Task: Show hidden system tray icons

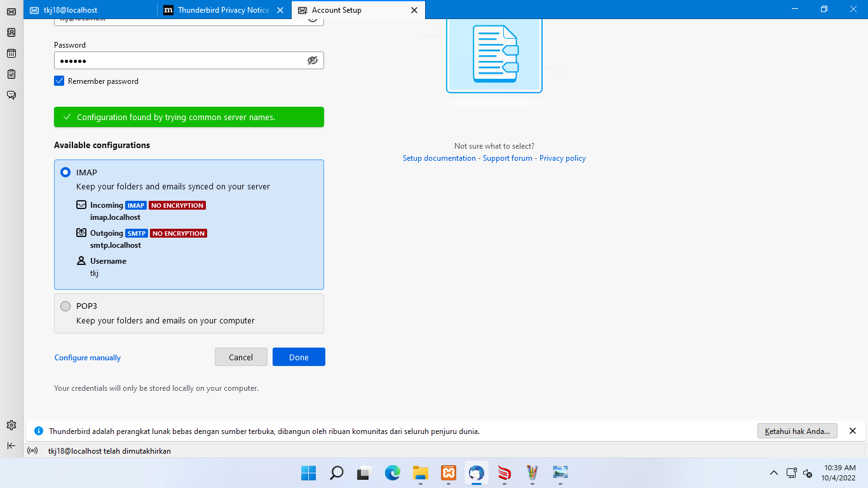Action: coord(774,473)
